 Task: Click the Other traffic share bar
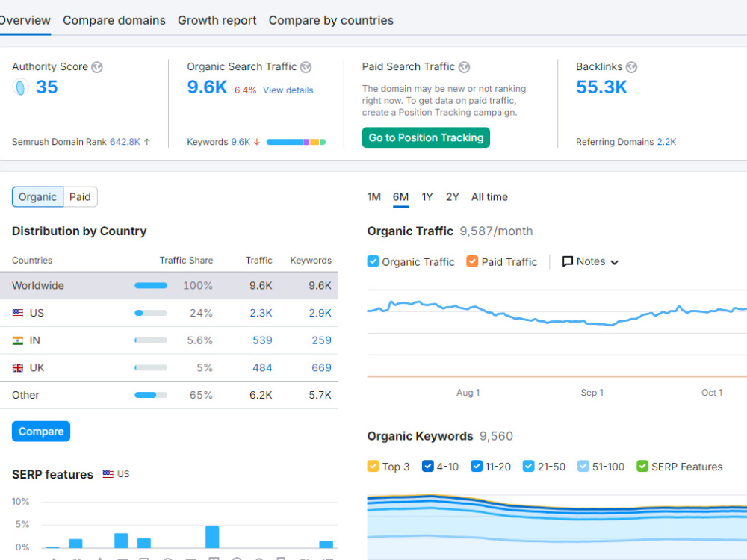click(x=151, y=395)
